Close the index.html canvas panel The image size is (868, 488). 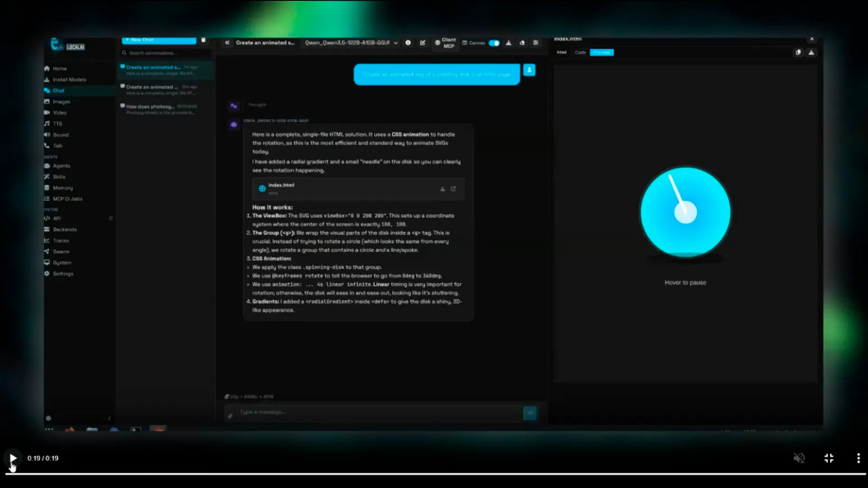812,39
